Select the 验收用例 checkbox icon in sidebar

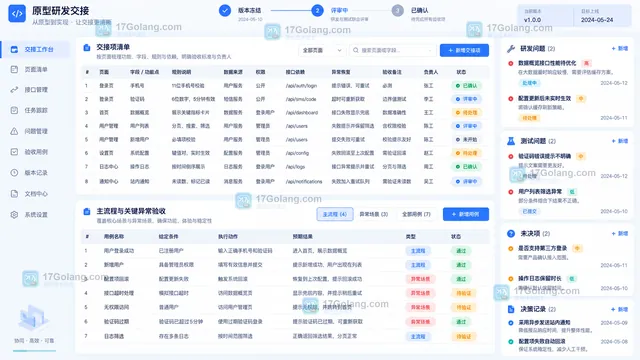14,152
